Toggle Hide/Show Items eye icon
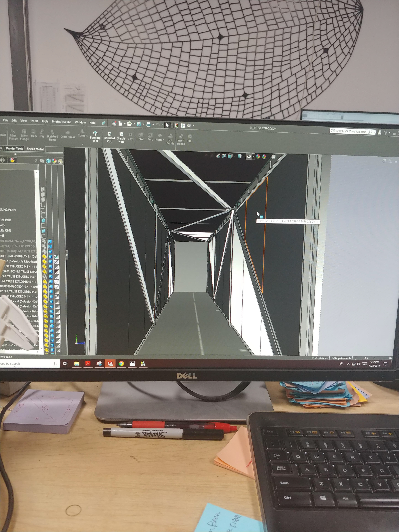399x532 pixels. click(249, 156)
